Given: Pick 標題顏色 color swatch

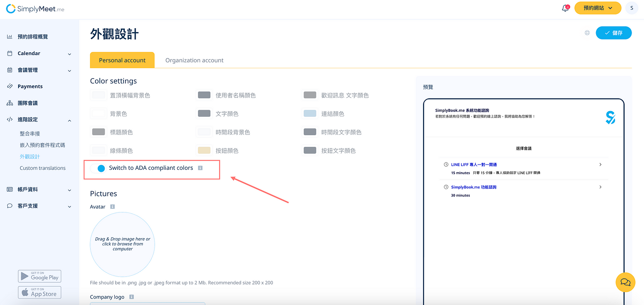Looking at the screenshot, I should pyautogui.click(x=99, y=132).
